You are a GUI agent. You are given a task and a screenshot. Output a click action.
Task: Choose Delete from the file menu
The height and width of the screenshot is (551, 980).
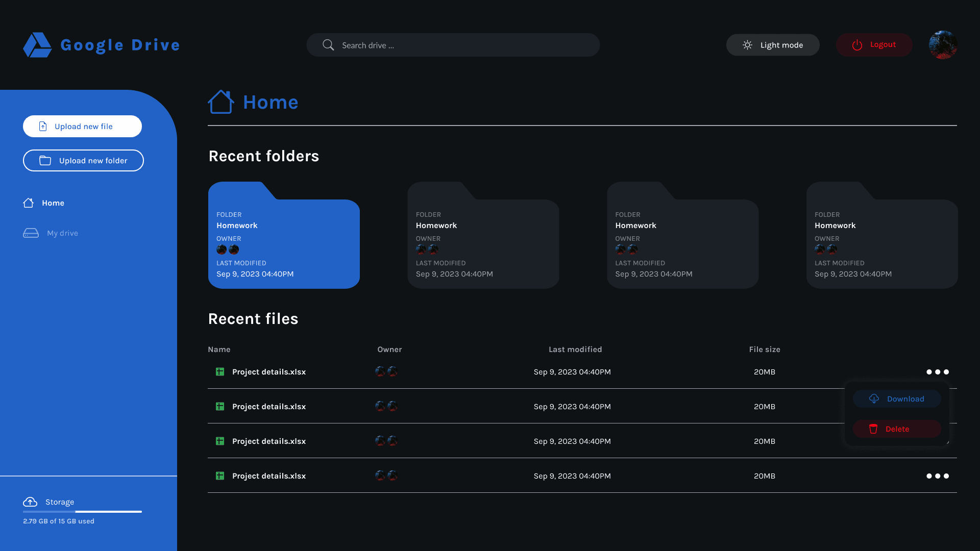point(897,429)
